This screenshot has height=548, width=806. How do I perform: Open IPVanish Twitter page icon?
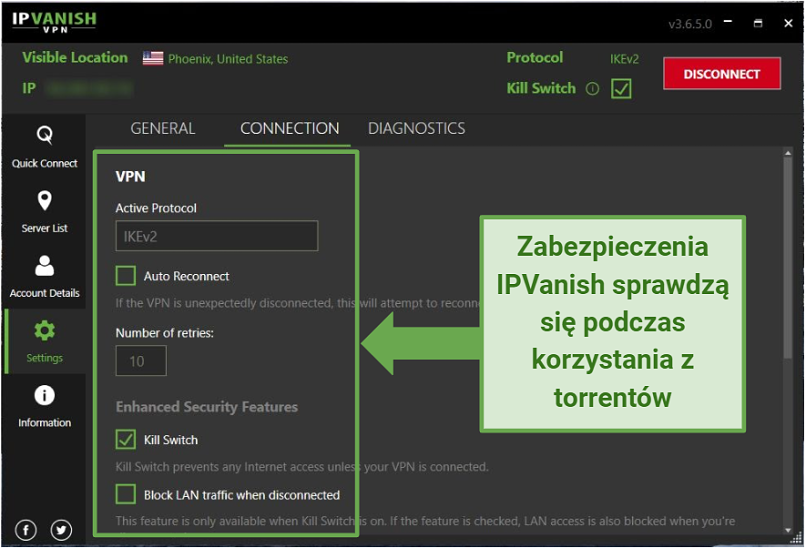tap(61, 530)
